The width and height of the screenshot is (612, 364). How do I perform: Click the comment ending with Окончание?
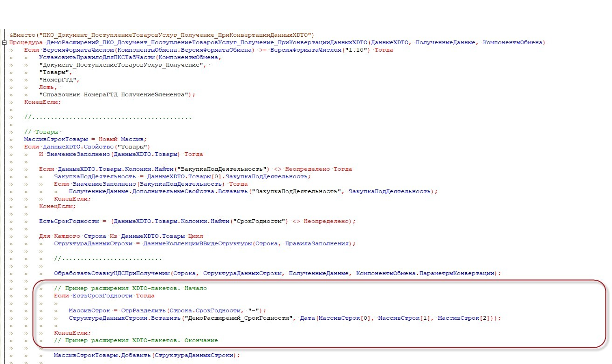[x=136, y=340]
